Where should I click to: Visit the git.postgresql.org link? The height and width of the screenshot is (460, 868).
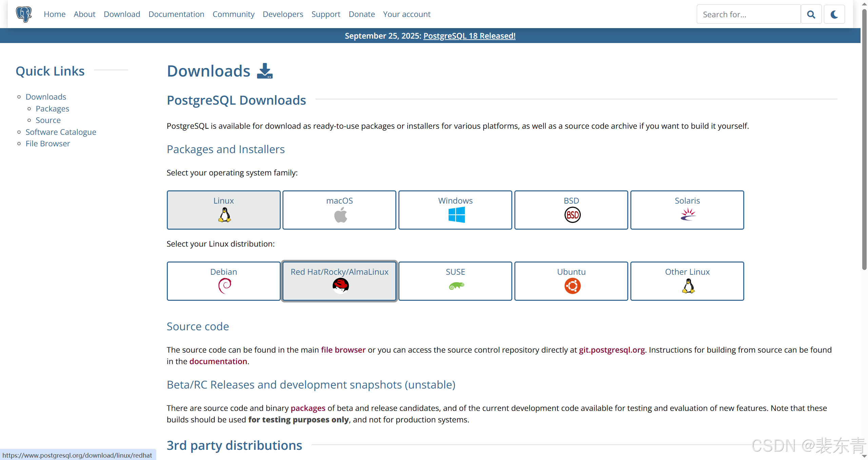point(612,350)
